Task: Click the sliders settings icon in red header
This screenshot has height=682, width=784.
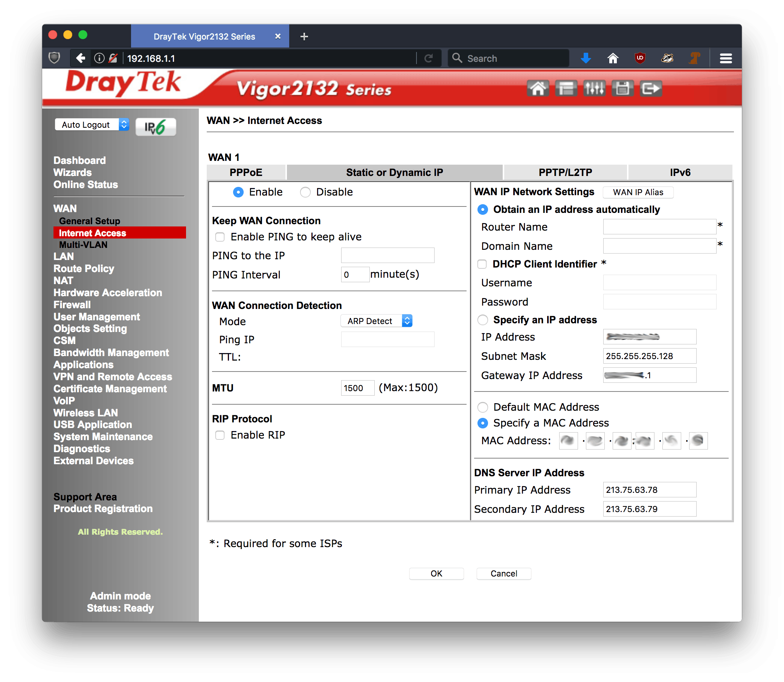Action: (594, 89)
